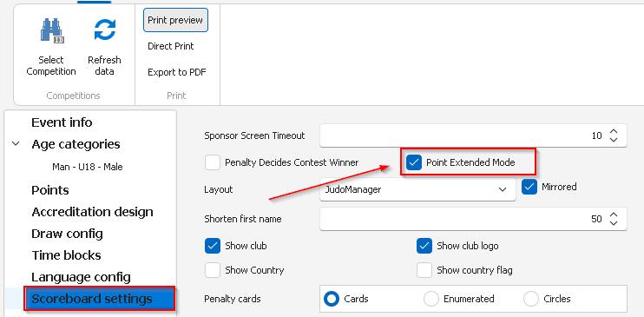The width and height of the screenshot is (644, 317).
Task: Collapse the Age categories tree node
Action: point(16,144)
